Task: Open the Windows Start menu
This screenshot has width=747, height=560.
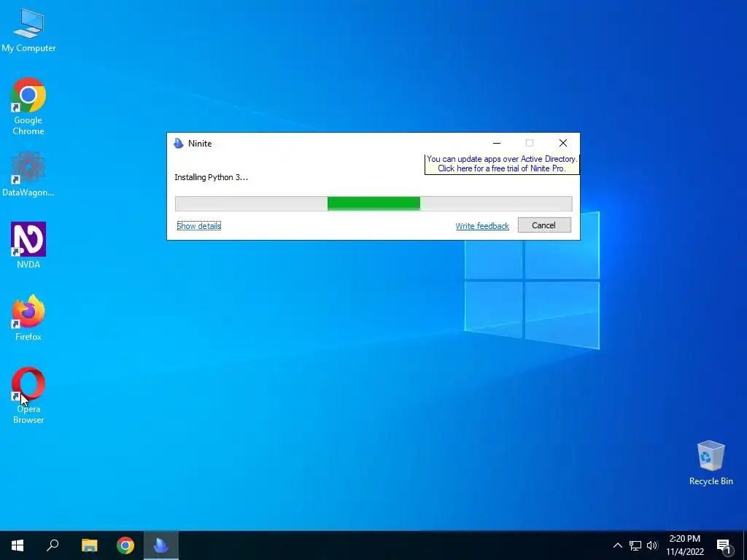Action: pyautogui.click(x=18, y=545)
